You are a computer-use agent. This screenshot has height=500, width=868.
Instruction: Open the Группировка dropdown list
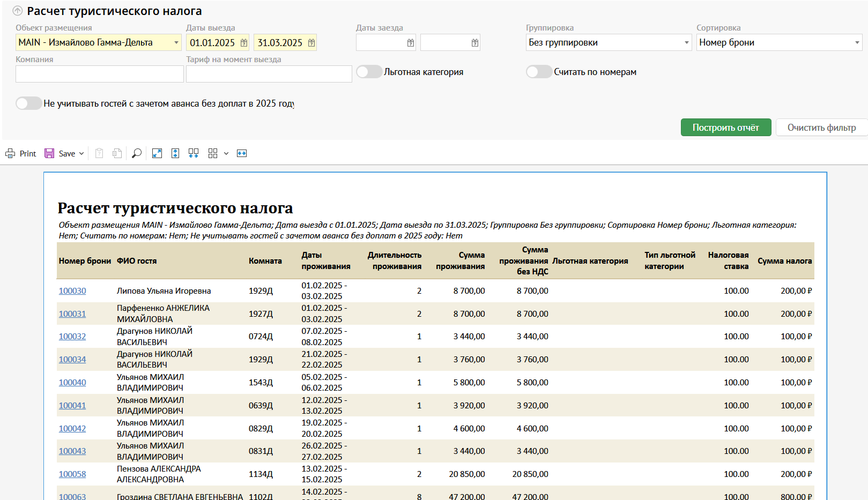(x=686, y=43)
